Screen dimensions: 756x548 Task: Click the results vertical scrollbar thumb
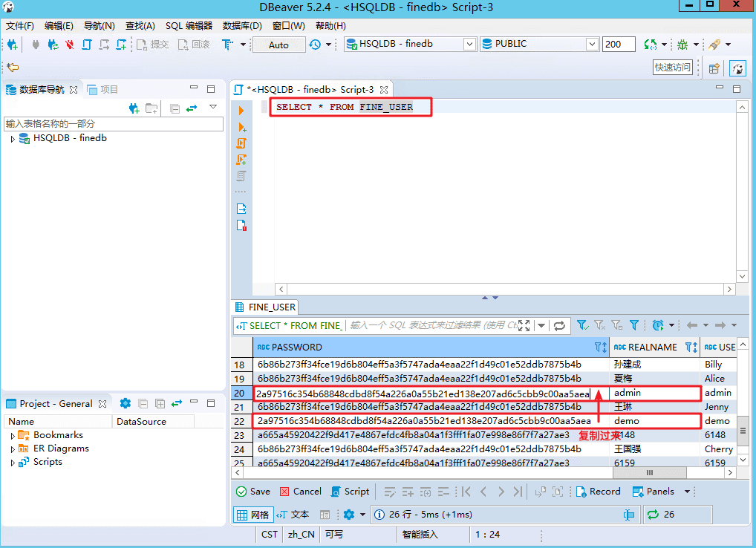click(x=743, y=431)
